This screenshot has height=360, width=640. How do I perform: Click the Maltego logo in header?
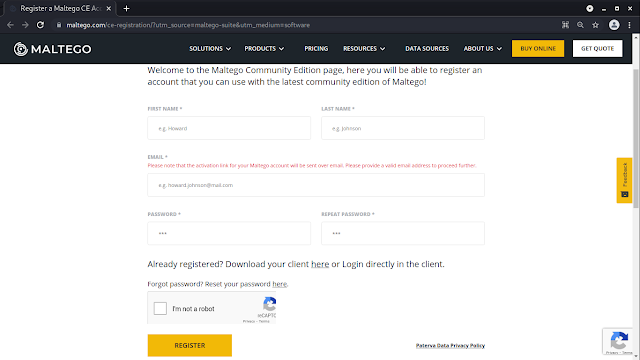[x=52, y=49]
